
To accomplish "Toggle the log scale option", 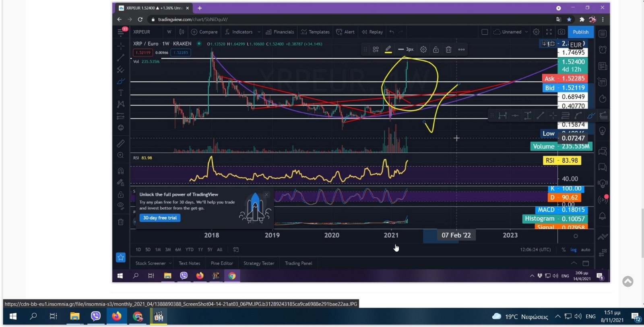I will 574,250.
